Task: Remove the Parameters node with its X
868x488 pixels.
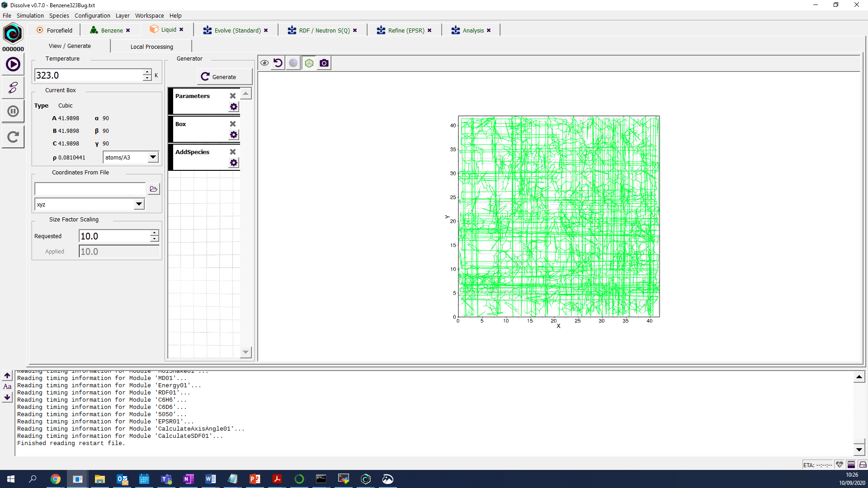Action: coord(233,96)
